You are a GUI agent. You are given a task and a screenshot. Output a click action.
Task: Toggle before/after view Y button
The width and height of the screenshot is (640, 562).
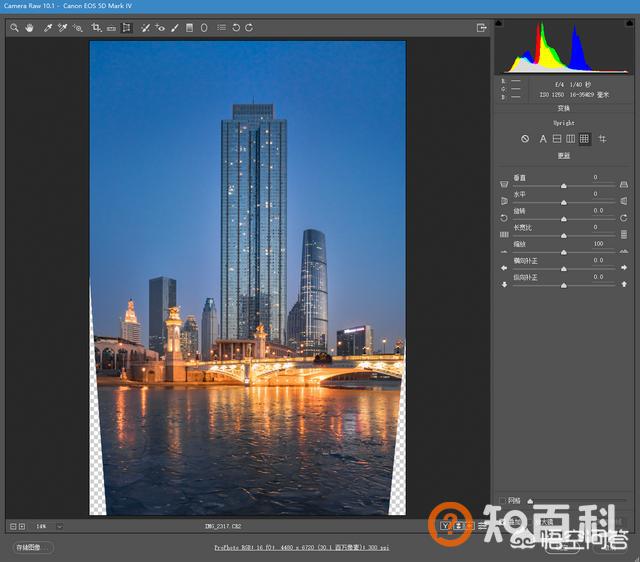coord(445,526)
